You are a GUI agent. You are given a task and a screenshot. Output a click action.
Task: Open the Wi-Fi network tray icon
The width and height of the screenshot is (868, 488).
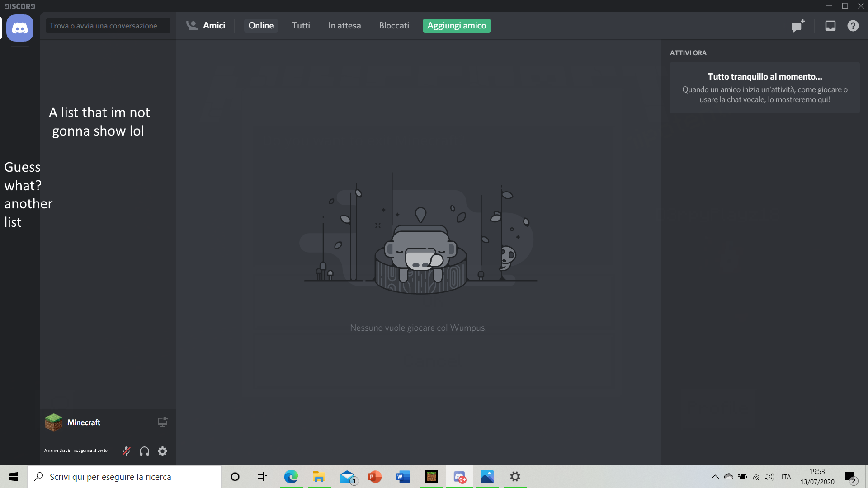[756, 477]
